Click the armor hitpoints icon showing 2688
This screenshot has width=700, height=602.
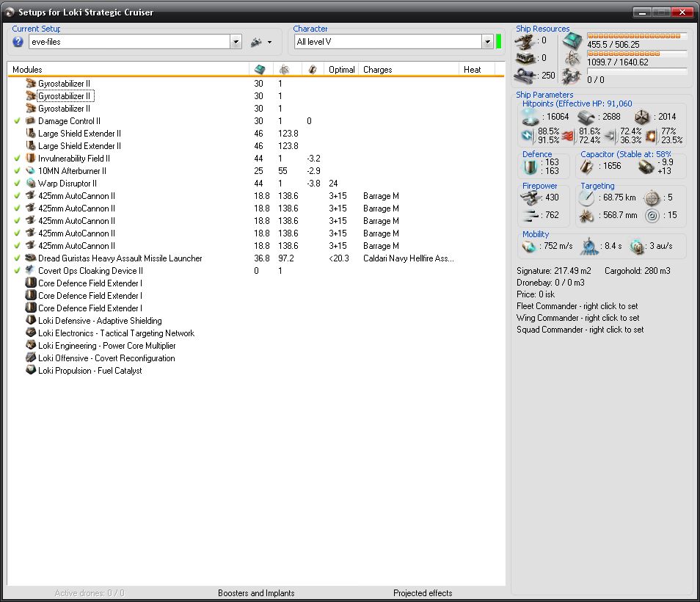[586, 117]
